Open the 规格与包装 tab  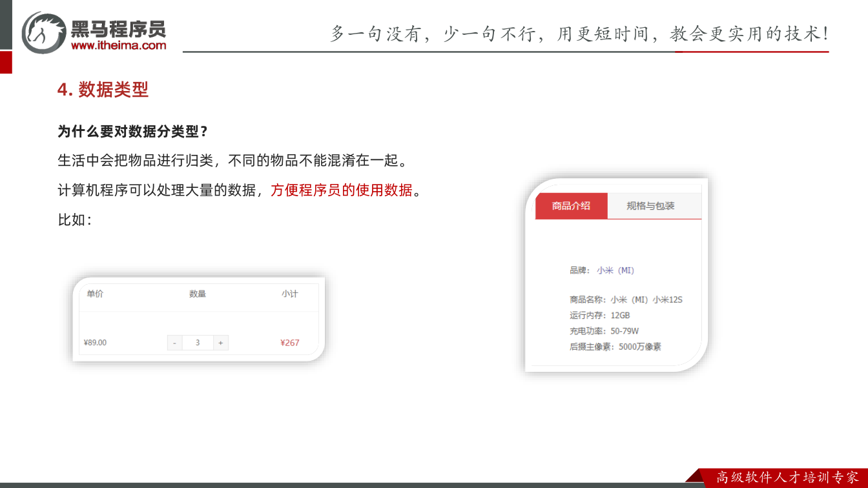tap(650, 206)
